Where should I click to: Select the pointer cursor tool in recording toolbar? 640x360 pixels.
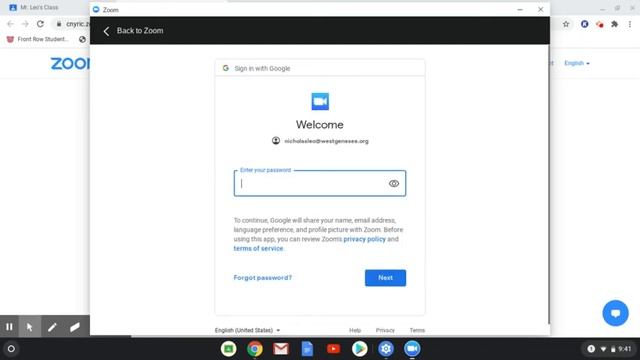click(x=29, y=327)
